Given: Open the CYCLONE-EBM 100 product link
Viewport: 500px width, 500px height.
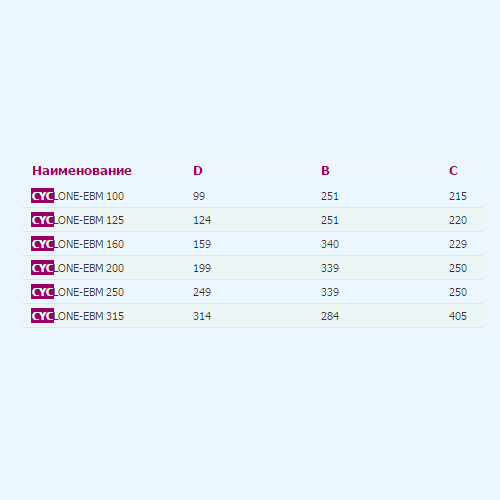Looking at the screenshot, I should tap(77, 196).
